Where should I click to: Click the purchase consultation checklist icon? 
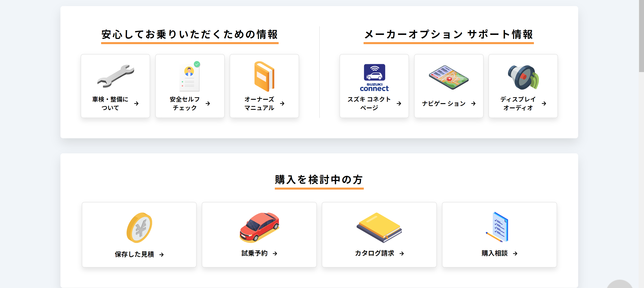point(497,227)
